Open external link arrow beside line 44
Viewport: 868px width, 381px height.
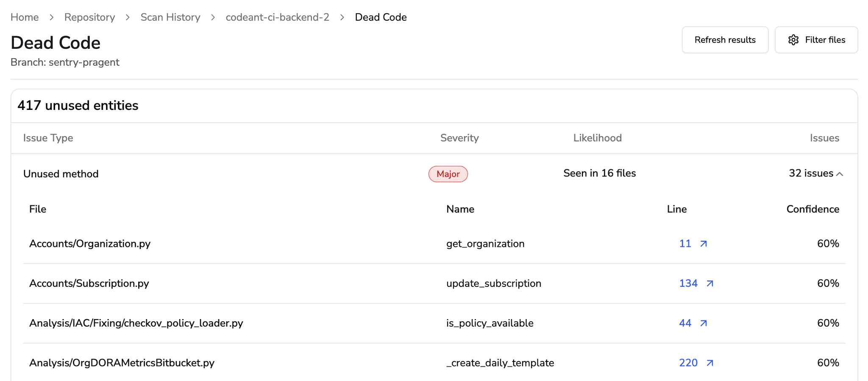(704, 323)
